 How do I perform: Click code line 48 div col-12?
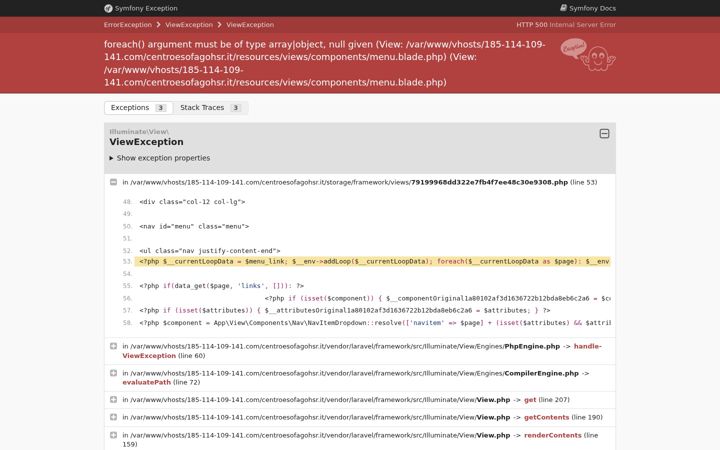click(x=192, y=202)
